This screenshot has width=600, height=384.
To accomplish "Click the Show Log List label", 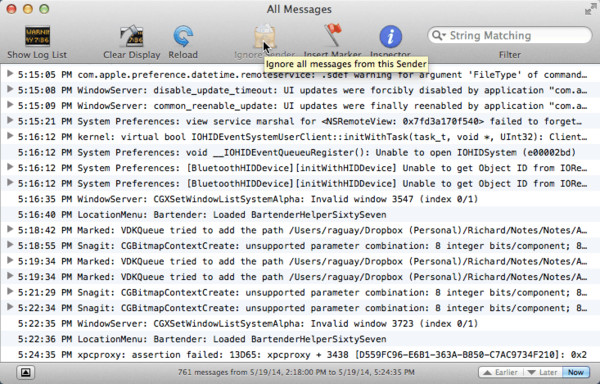I will tap(37, 55).
